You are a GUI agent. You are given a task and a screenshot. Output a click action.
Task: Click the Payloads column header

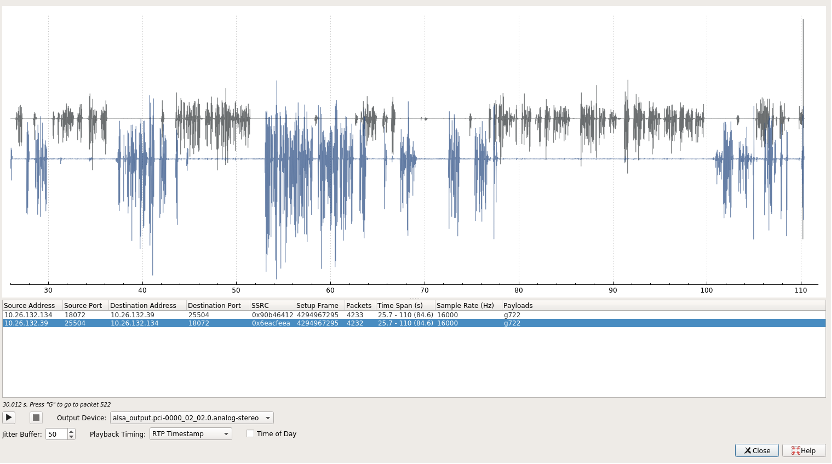518,305
